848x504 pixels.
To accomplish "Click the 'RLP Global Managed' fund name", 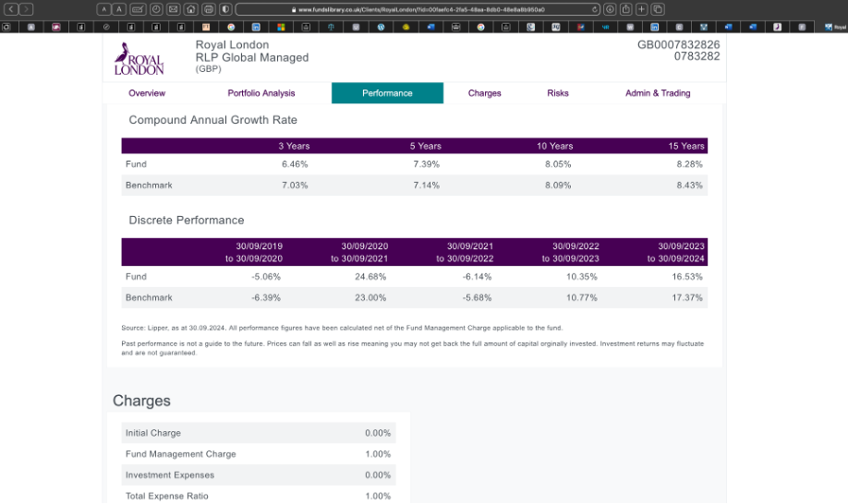I will [252, 57].
